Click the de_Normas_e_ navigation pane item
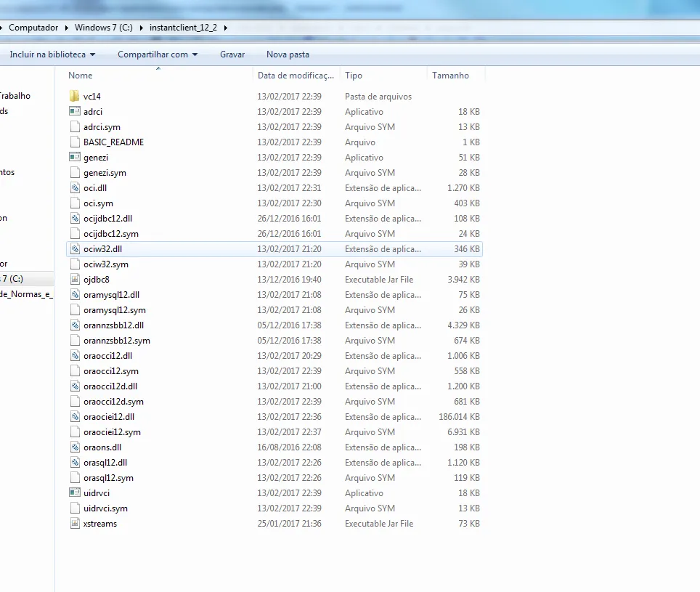The width and height of the screenshot is (700, 592). [26, 294]
